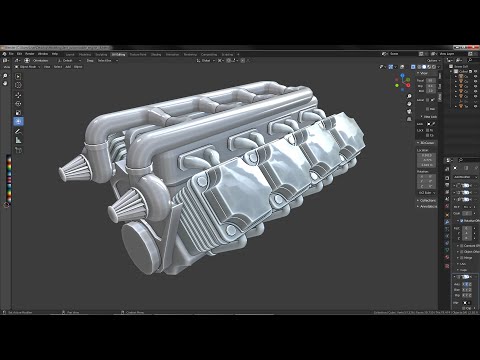Screen dimensions: 480x360
Task: Select the Scale tool in toolbar
Action: click(18, 113)
